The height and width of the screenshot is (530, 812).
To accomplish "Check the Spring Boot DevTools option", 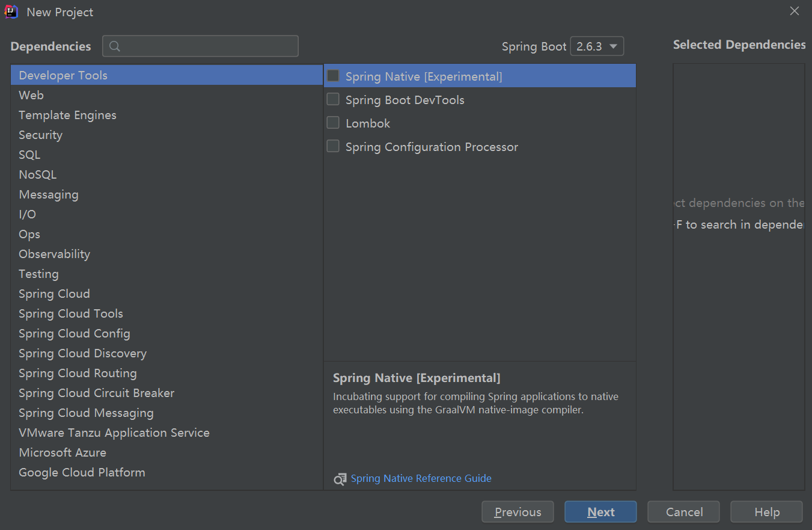I will 333,99.
